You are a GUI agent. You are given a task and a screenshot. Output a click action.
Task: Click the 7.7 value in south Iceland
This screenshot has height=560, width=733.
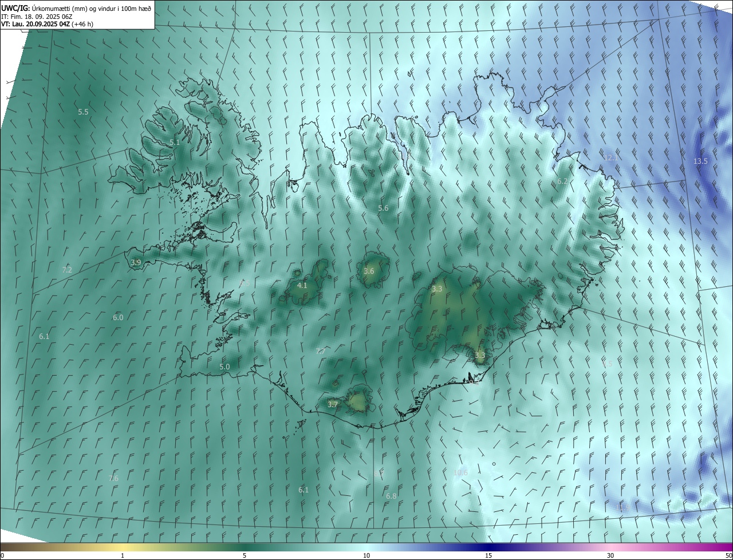(321, 350)
